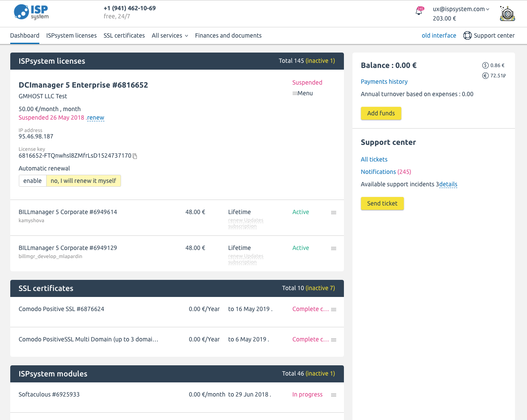The width and height of the screenshot is (527, 420).
Task: Open row menu for Comodo Positive SSL #6876624
Action: (334, 309)
